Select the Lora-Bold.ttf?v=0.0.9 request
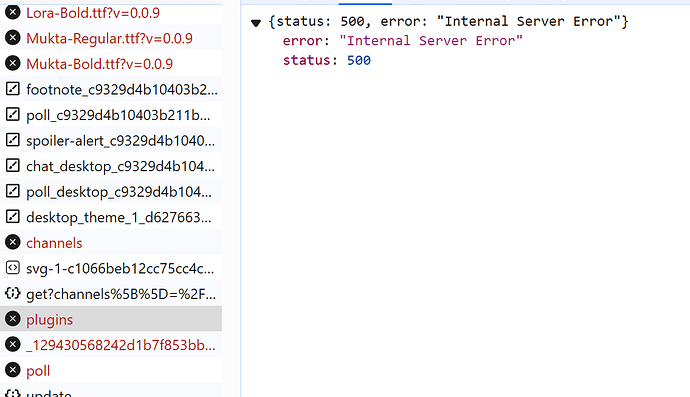 point(111,13)
